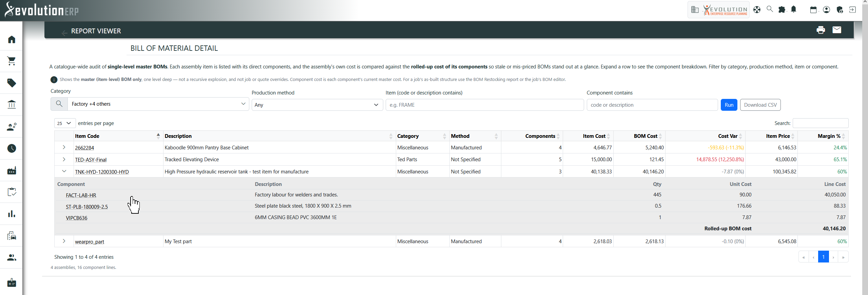Open component link ST-PLB-180009-2.5
Viewport: 868px width, 295px height.
pyautogui.click(x=86, y=207)
